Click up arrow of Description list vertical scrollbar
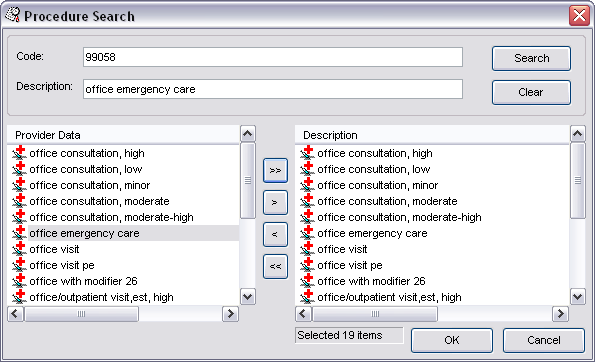Image resolution: width=595 pixels, height=362 pixels. (x=578, y=134)
